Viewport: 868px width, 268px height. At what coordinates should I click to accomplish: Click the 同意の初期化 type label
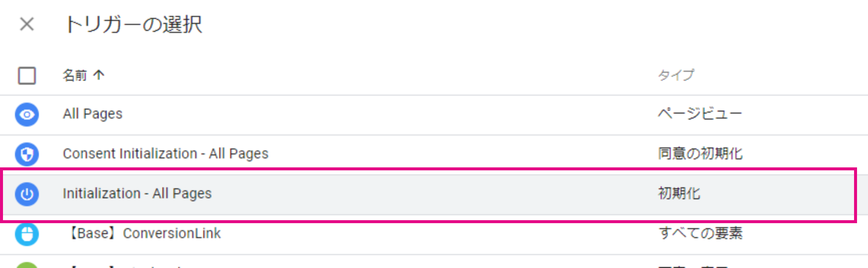700,154
